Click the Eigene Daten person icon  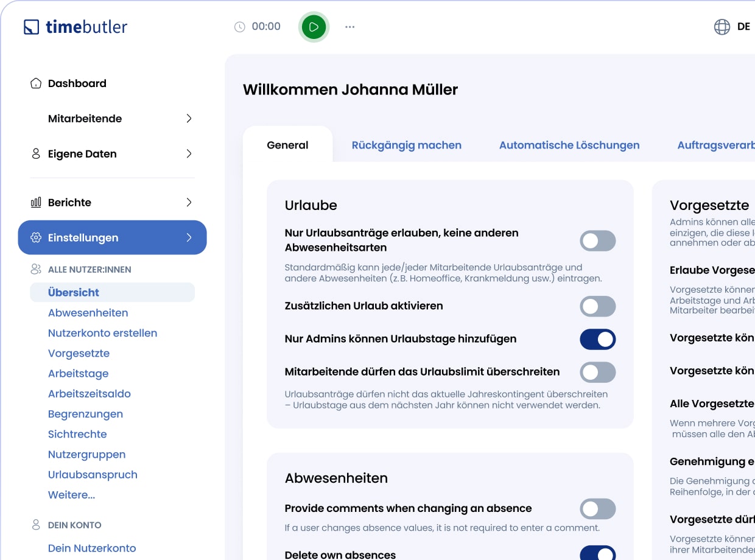[x=36, y=153]
